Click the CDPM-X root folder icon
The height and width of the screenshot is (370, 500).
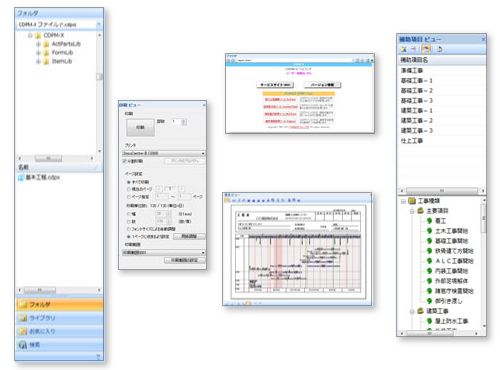coord(38,35)
